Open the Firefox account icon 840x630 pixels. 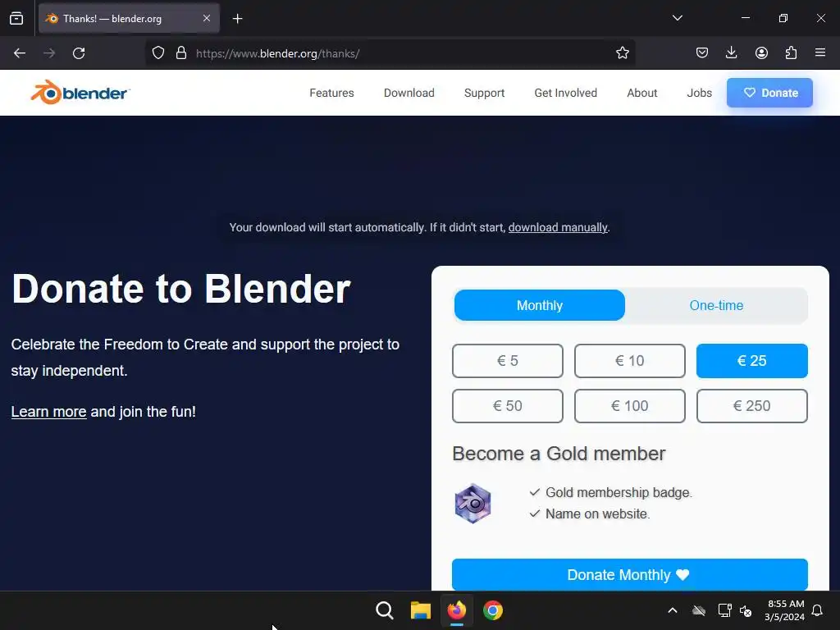coord(761,53)
